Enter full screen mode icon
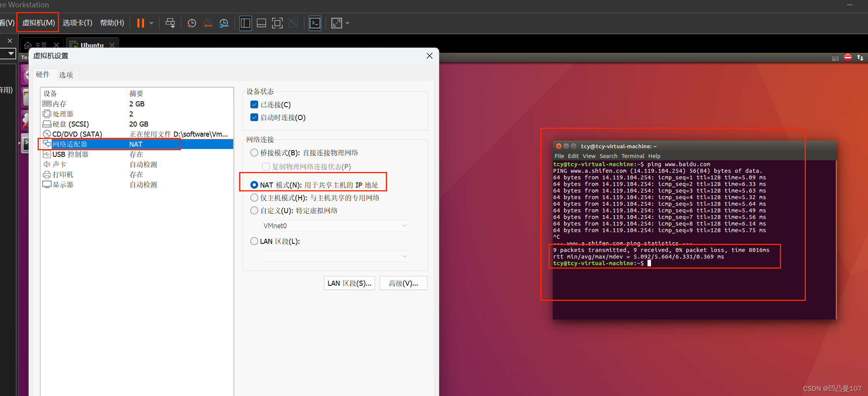 click(x=277, y=23)
